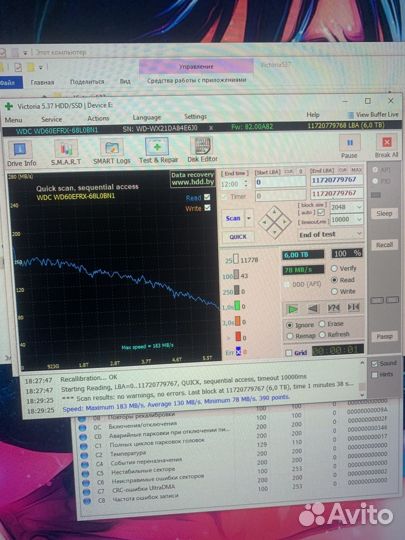This screenshot has width=405, height=540.
Task: Open the Language menu
Action: coord(147,117)
